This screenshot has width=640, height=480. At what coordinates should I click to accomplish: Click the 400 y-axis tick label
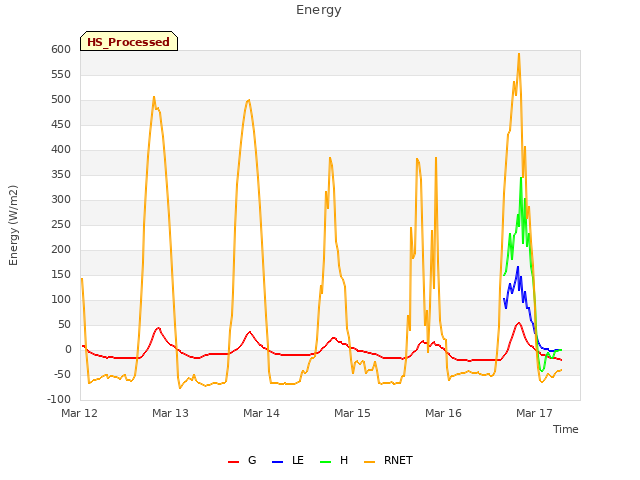[61, 150]
